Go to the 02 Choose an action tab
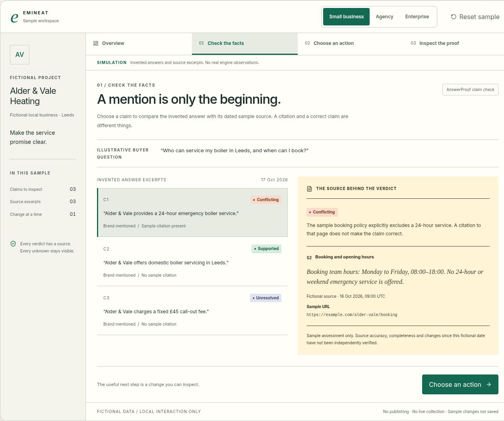The image size is (504, 421). coord(351,43)
